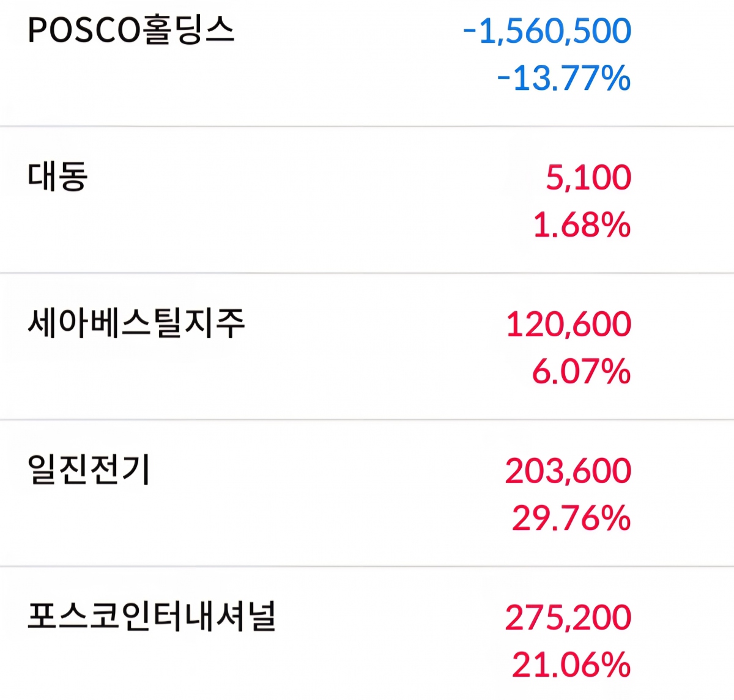The height and width of the screenshot is (700, 734).
Task: Open the POSCO홀딩스 stock name
Action: point(131,31)
